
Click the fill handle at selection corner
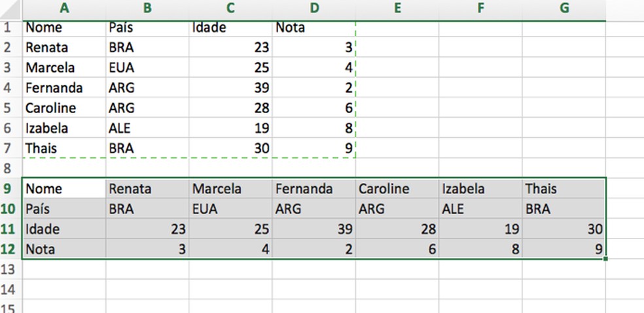tap(606, 259)
